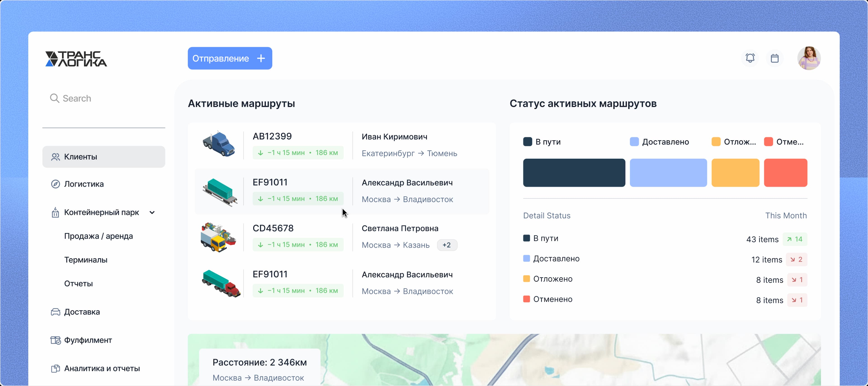This screenshot has height=386, width=868.
Task: Open the calendar icon in the header
Action: tap(775, 58)
